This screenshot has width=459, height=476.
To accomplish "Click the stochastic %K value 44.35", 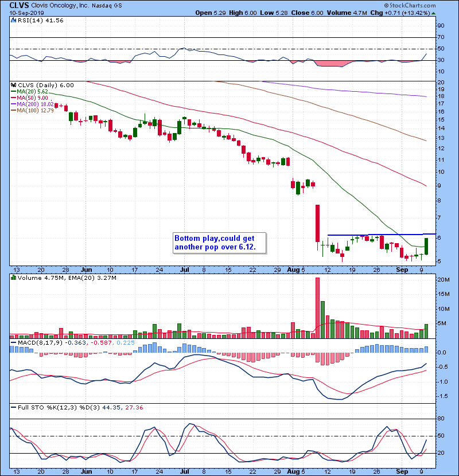I will [111, 407].
